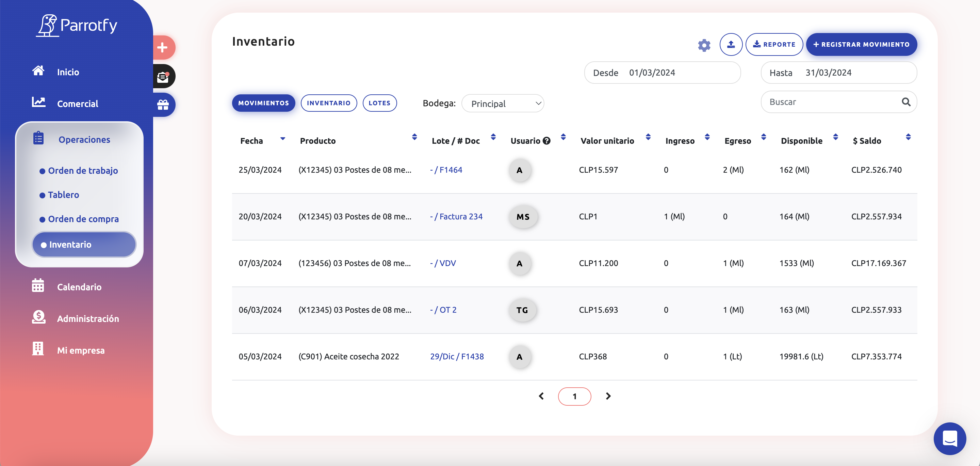This screenshot has width=980, height=466.
Task: Click user avatar TG on 06/03/2024 row
Action: click(x=522, y=310)
